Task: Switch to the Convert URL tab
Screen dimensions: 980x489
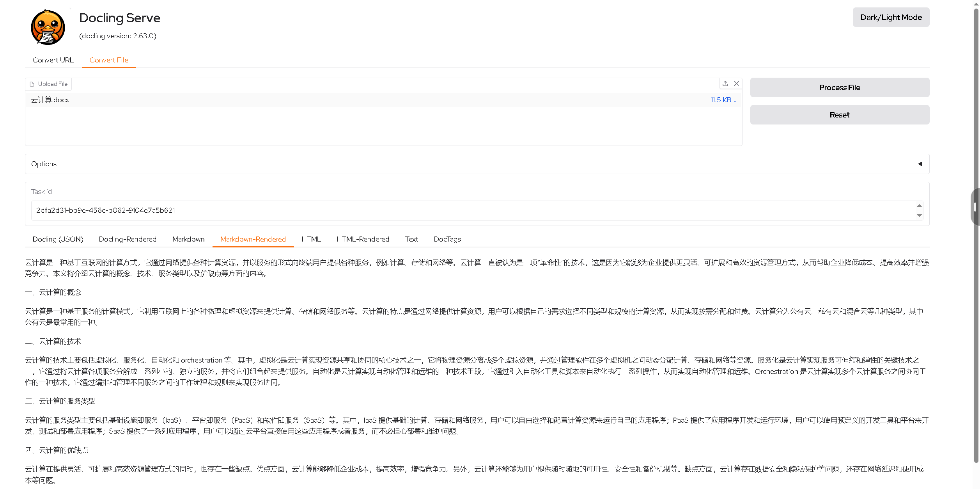Action: pos(53,60)
